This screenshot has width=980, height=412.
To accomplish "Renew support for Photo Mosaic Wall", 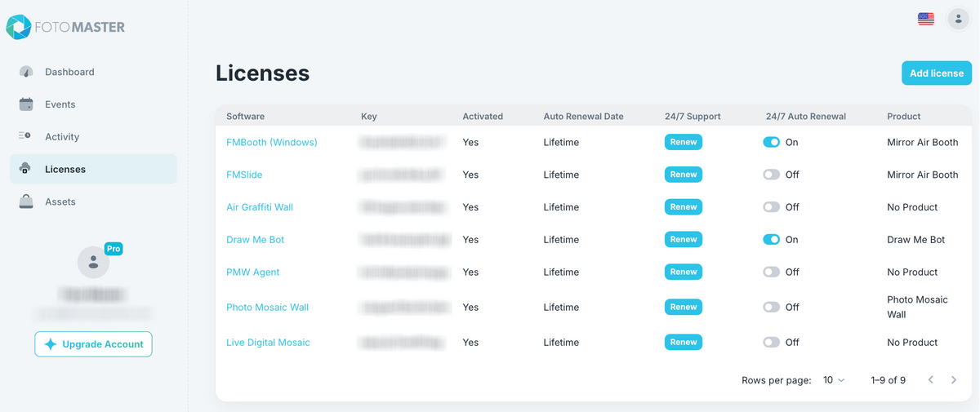I will point(684,308).
